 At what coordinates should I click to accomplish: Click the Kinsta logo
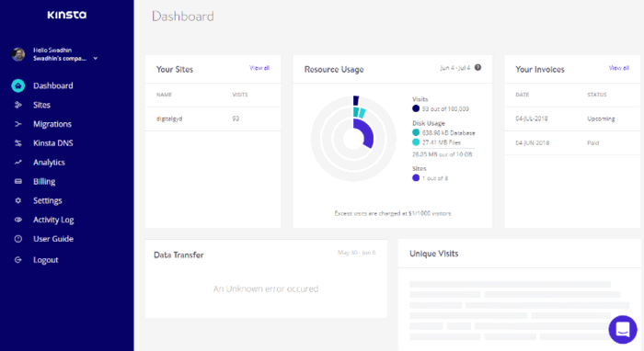pos(66,15)
